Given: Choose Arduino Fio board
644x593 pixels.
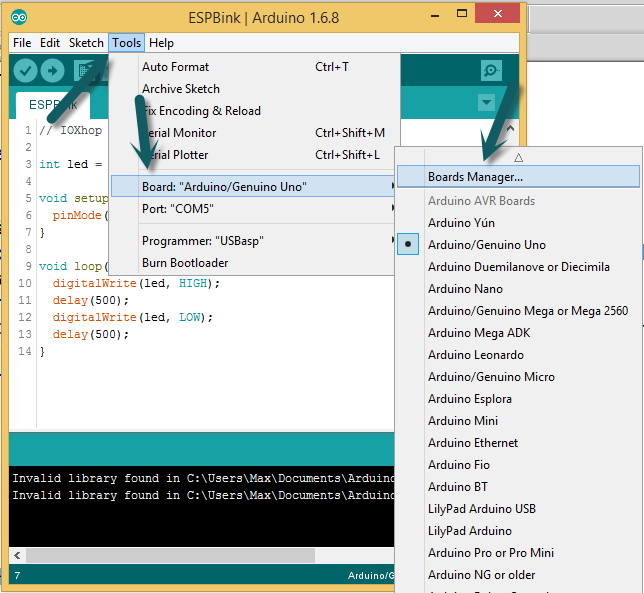Looking at the screenshot, I should pyautogui.click(x=518, y=465).
